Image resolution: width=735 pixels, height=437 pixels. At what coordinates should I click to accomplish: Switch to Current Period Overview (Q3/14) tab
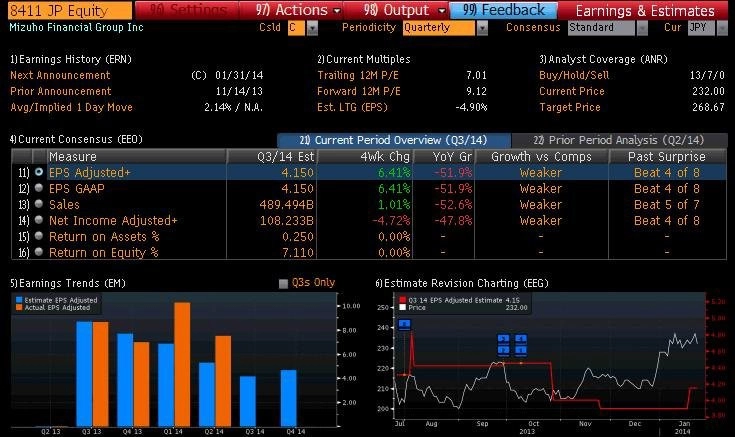click(x=394, y=140)
